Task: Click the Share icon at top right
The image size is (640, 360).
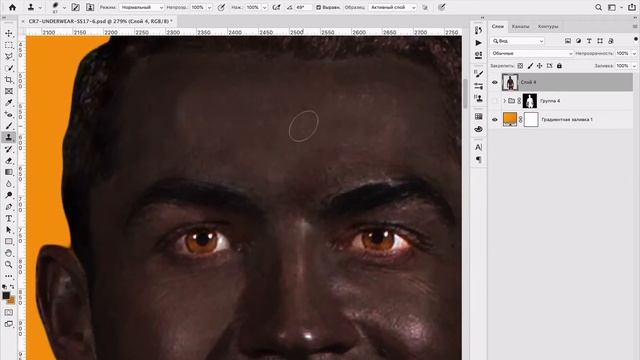Action: (x=631, y=7)
